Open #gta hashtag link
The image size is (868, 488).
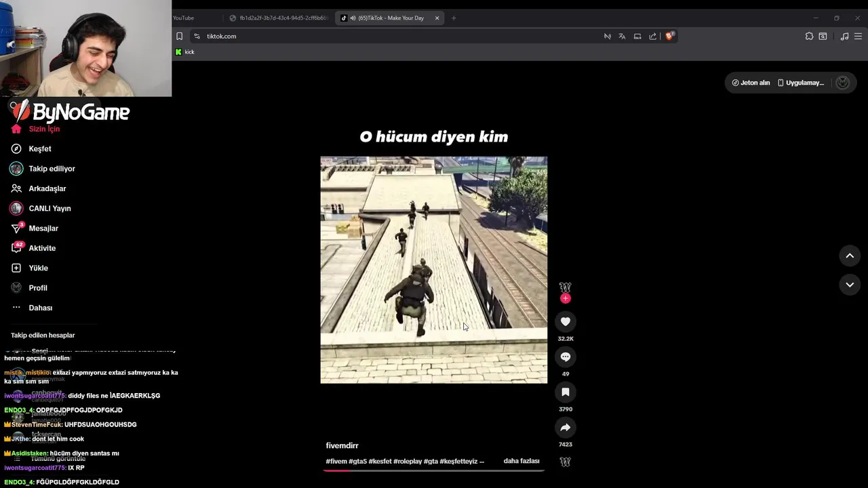coord(430,461)
